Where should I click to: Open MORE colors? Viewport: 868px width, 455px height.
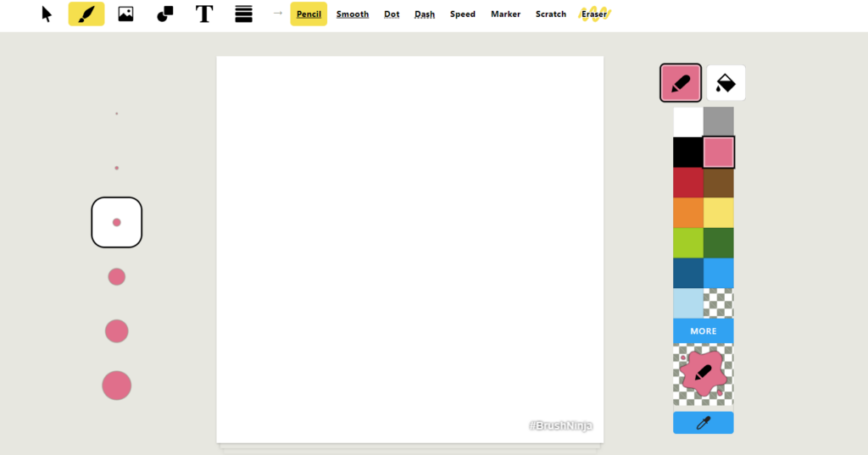point(704,331)
